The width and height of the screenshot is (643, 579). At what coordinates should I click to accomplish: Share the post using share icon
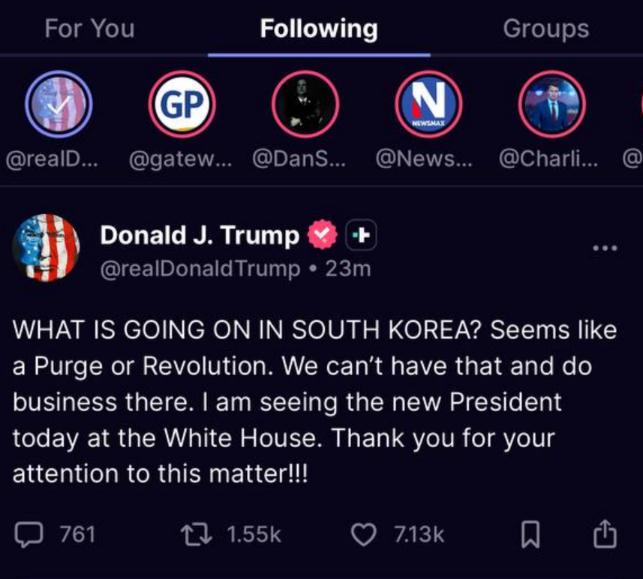click(605, 535)
